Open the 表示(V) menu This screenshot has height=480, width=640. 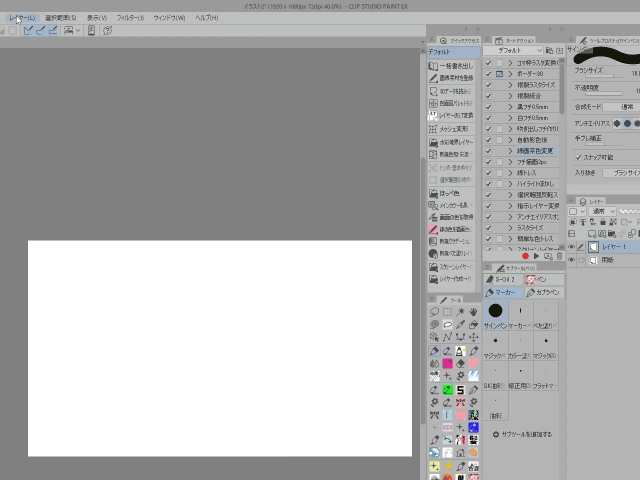97,18
